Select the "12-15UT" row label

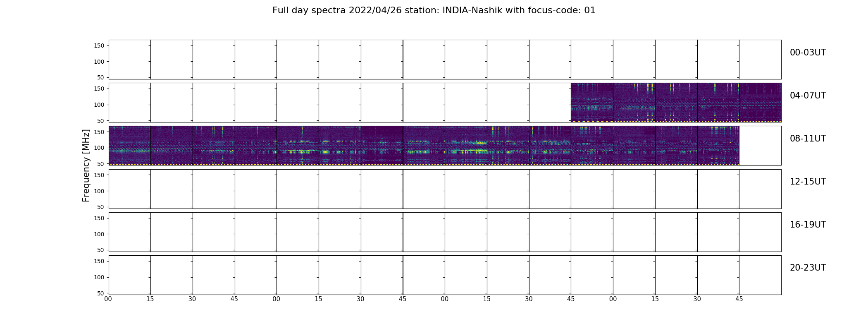click(x=808, y=182)
